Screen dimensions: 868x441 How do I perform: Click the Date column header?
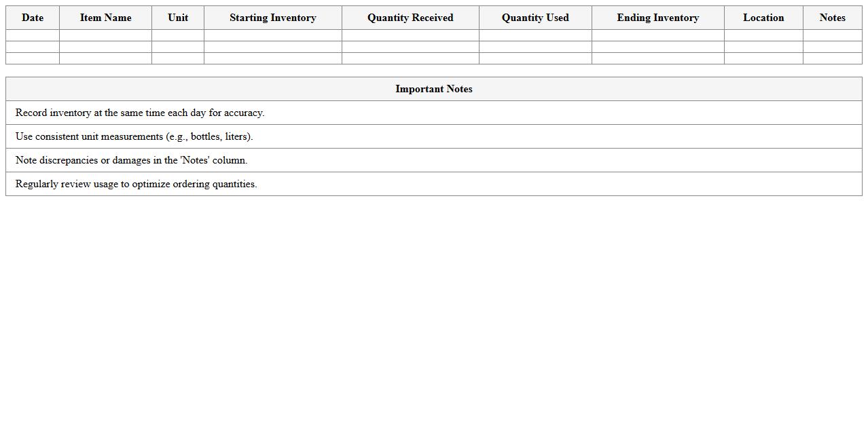pyautogui.click(x=32, y=18)
